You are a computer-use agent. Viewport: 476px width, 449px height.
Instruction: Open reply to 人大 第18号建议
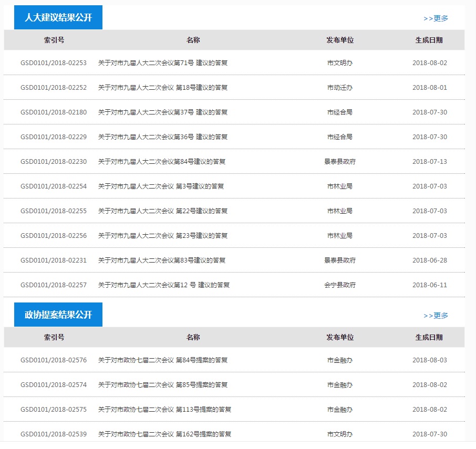(x=163, y=88)
